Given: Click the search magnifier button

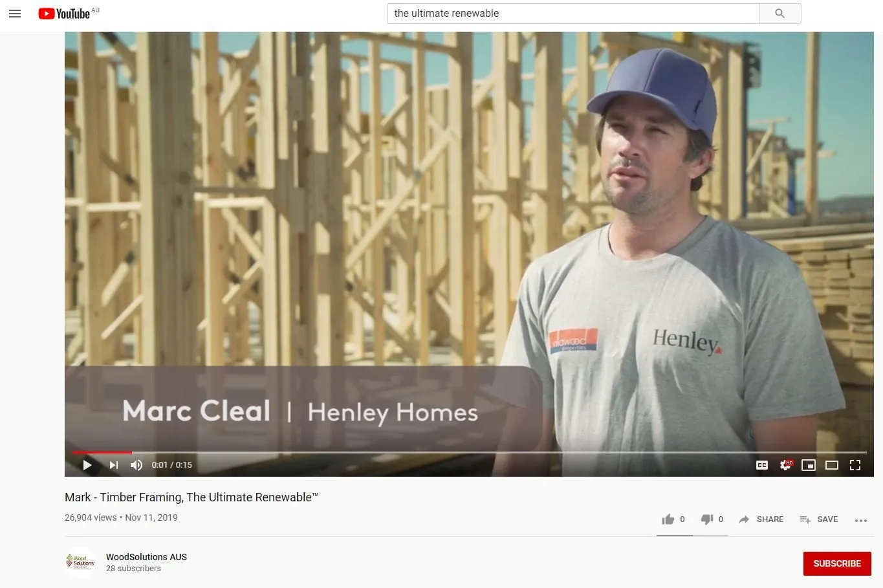Looking at the screenshot, I should coord(780,14).
